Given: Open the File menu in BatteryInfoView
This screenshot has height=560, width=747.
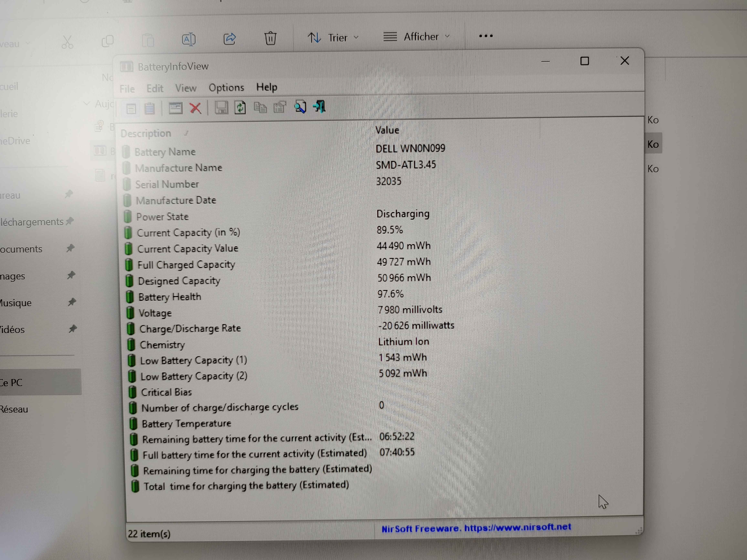Looking at the screenshot, I should [127, 89].
